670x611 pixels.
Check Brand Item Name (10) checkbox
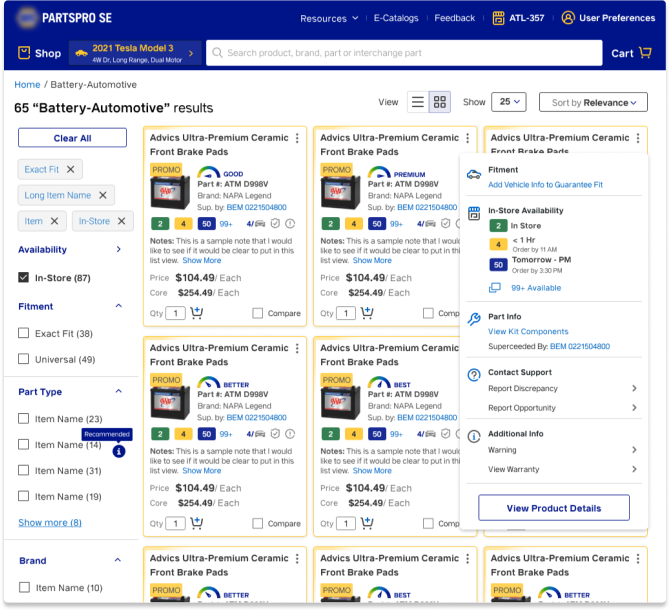24,588
